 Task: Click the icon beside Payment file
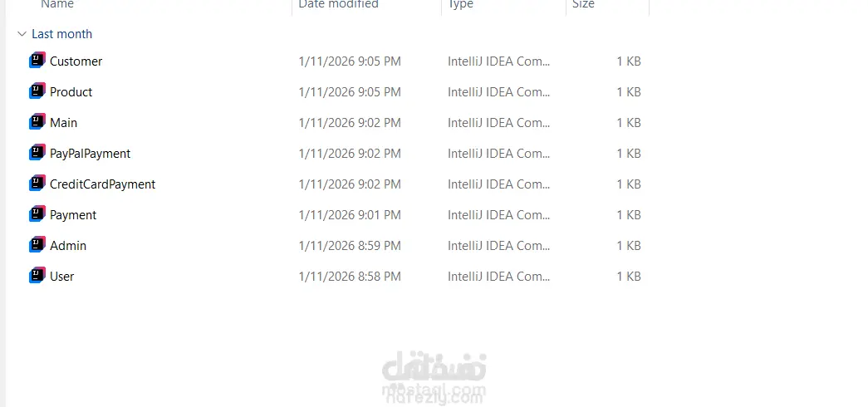pos(37,214)
